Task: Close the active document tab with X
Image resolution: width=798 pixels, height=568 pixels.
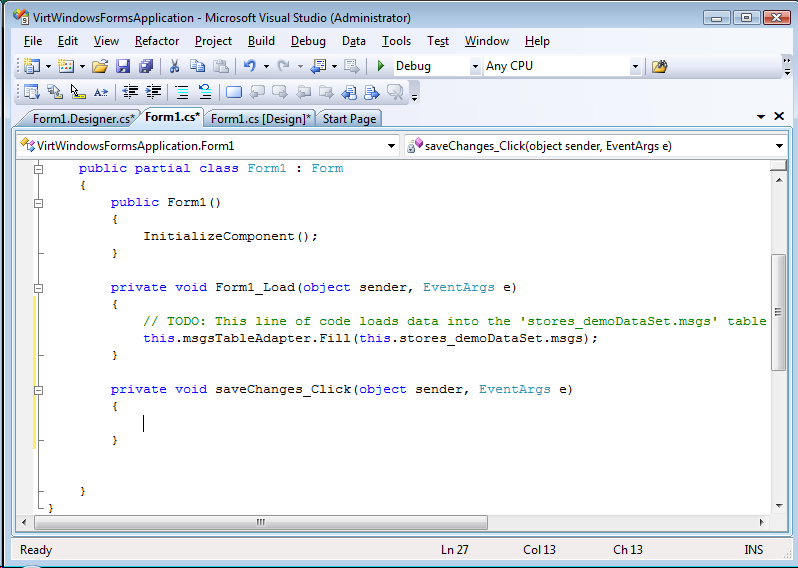Action: (777, 117)
